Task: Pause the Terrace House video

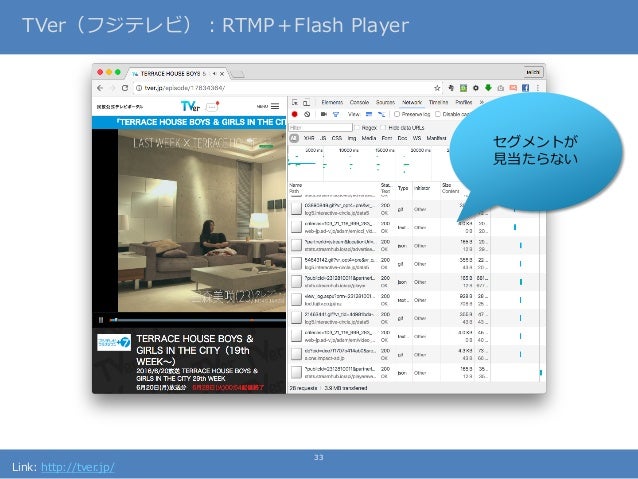Action: click(101, 320)
